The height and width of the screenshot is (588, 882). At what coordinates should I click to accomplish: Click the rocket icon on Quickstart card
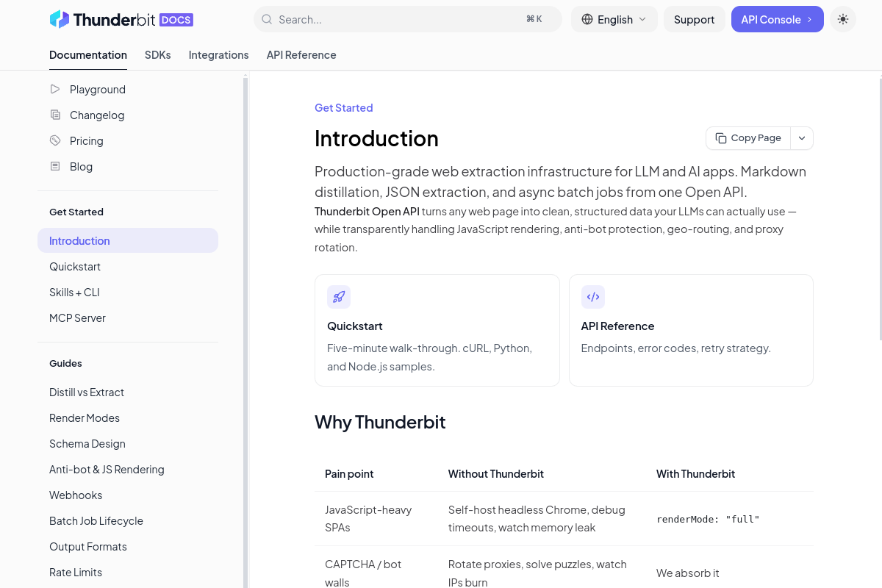tap(339, 297)
